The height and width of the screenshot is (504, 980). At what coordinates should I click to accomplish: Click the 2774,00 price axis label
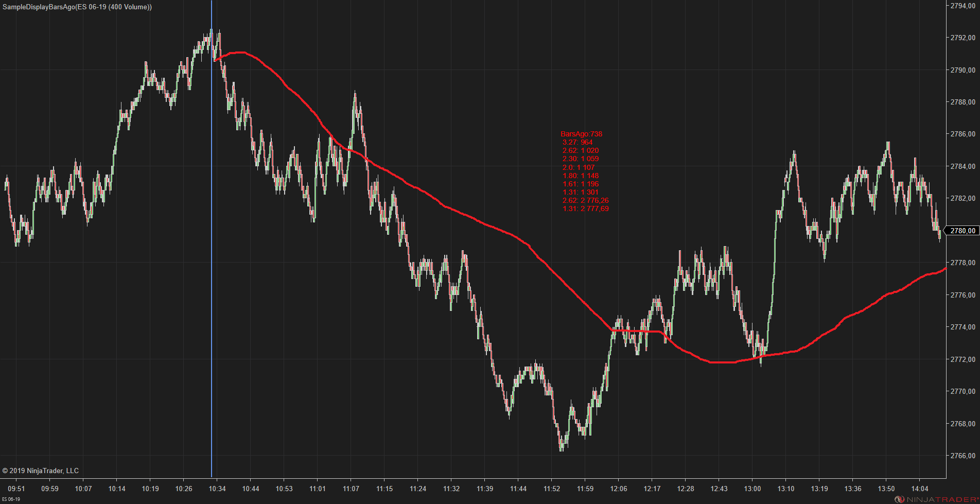coord(962,327)
